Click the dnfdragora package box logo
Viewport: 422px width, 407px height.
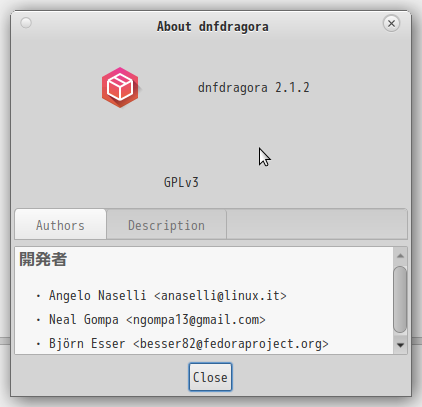coord(120,88)
